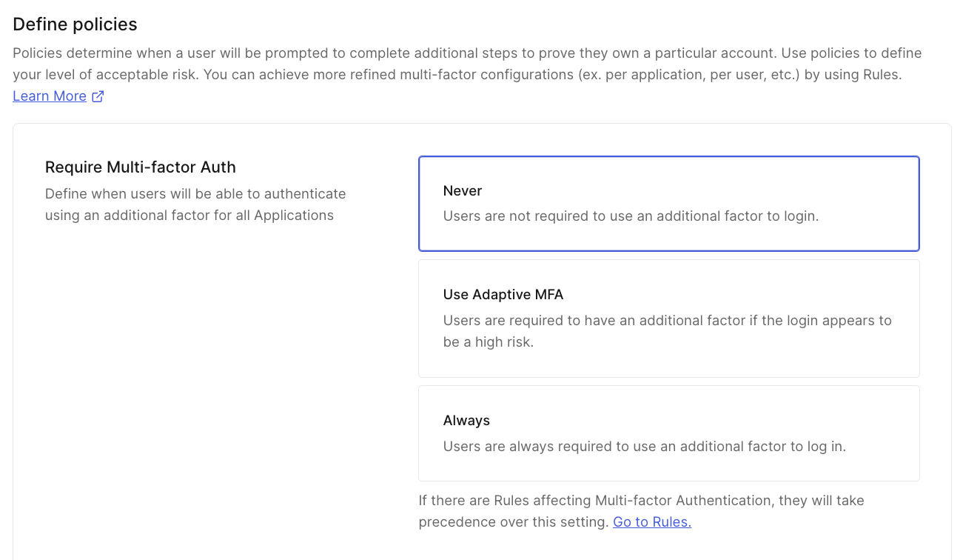Click the Rules precedence notice text

tap(641, 510)
